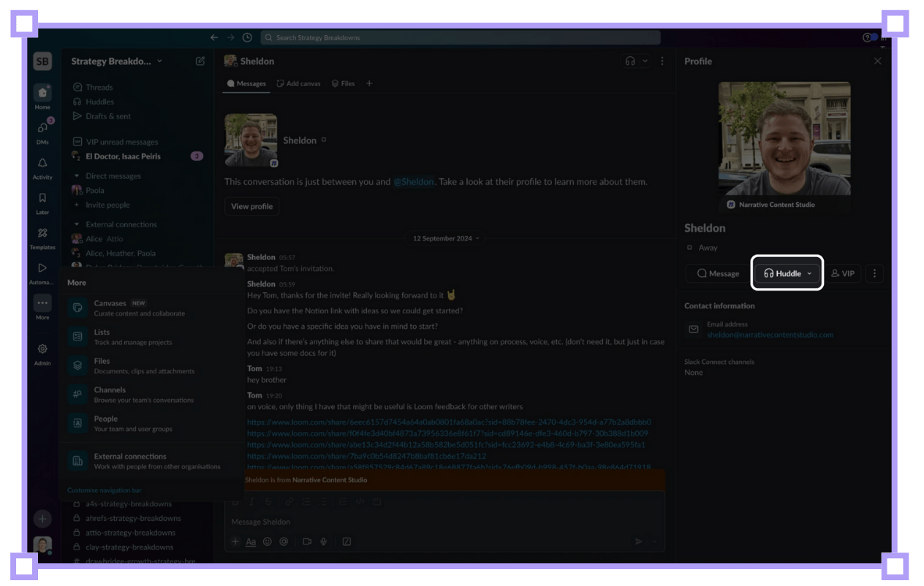Open the create-new plus button in the navigation bar
924x586 pixels.
coord(42,519)
